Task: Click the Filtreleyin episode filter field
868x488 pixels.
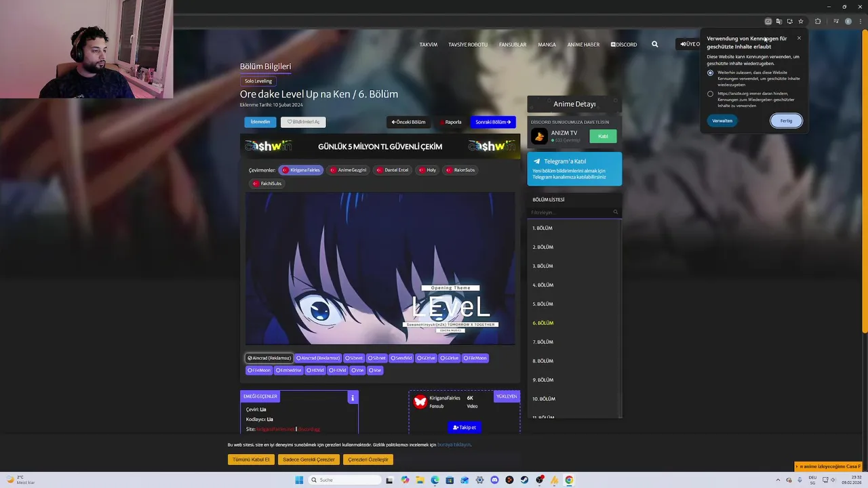Action: click(574, 212)
